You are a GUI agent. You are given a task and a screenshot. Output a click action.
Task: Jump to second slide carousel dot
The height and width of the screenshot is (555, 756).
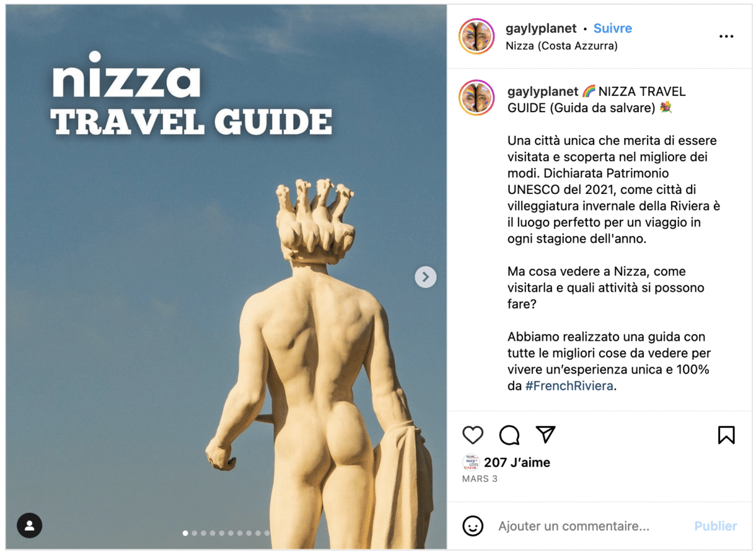pyautogui.click(x=194, y=533)
